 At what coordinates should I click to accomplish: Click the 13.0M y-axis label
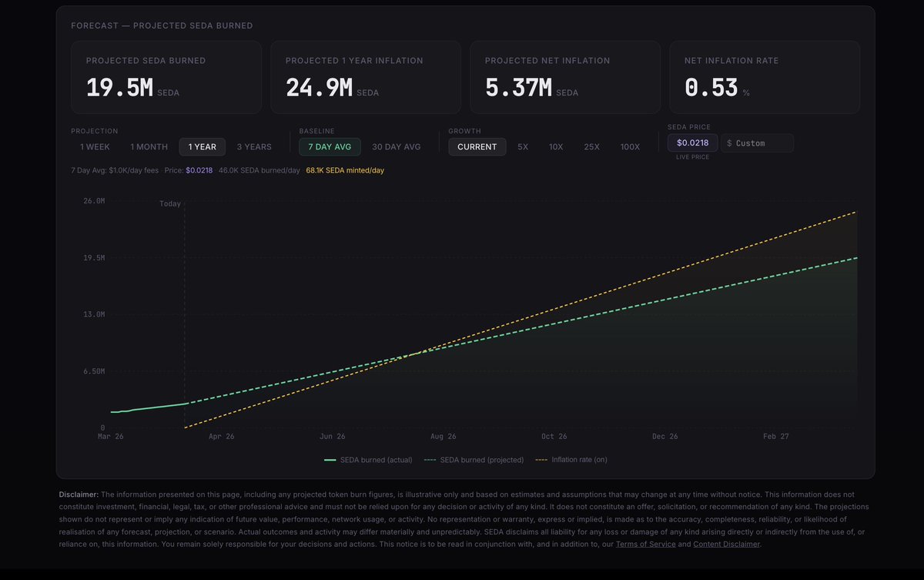94,315
